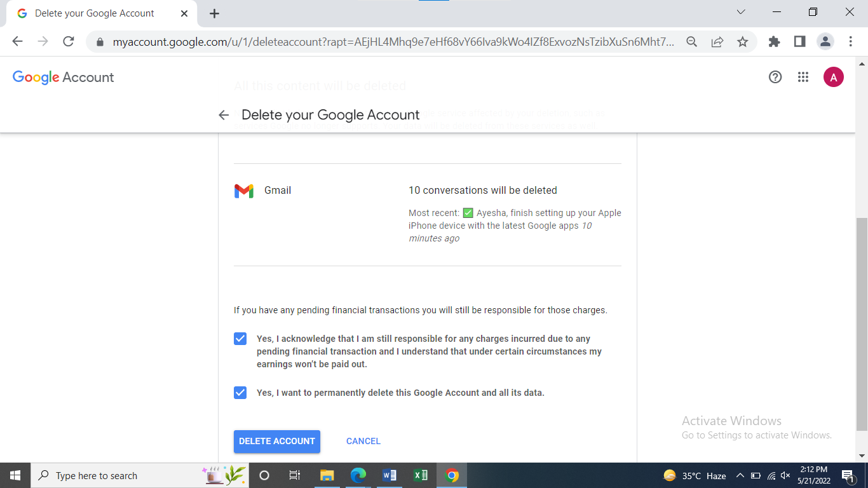Expand the hidden system tray icons chevron
This screenshot has height=488, width=868.
(740, 475)
